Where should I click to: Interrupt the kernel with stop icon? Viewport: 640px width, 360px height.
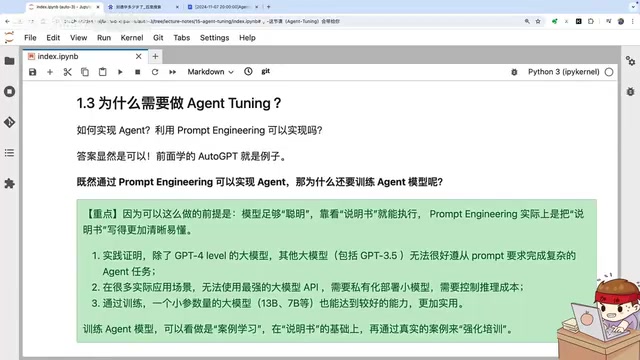click(138, 72)
